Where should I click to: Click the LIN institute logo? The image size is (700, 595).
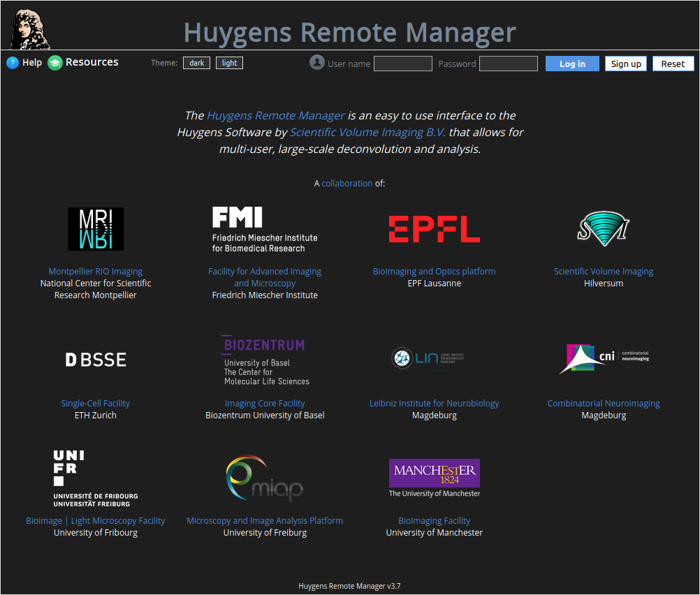pyautogui.click(x=428, y=358)
